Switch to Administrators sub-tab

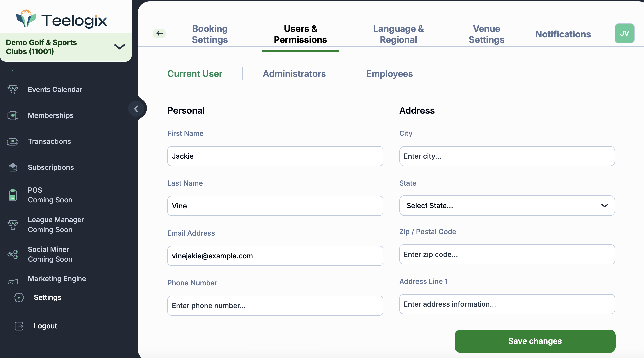[294, 74]
